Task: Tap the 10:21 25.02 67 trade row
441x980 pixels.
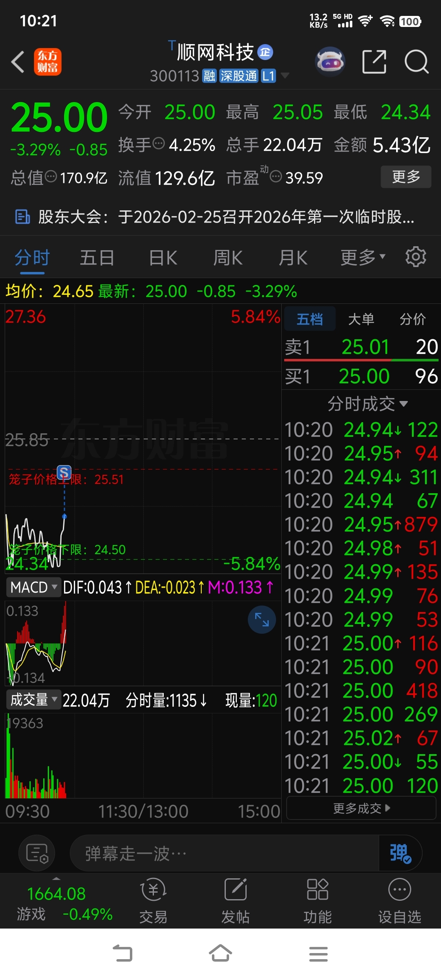Action: coord(361,738)
